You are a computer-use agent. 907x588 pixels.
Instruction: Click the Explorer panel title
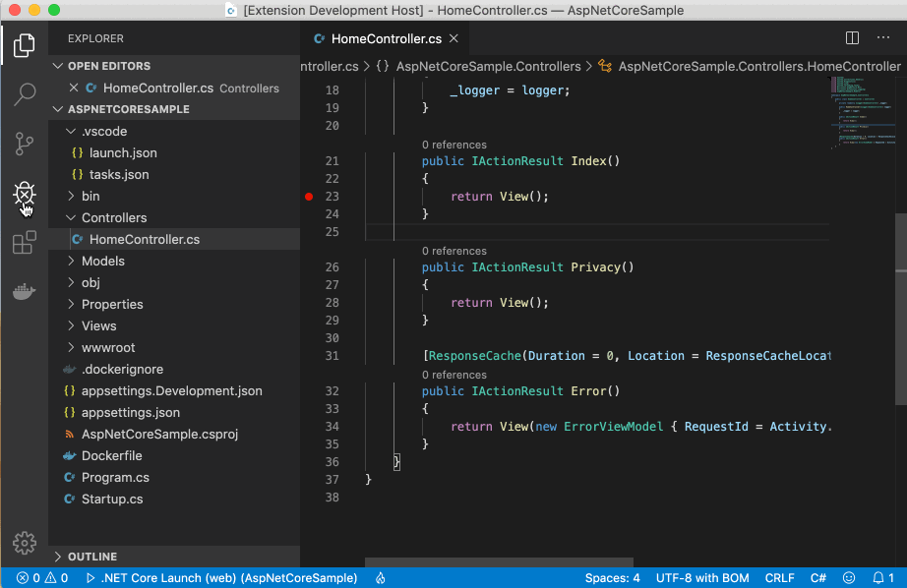point(95,38)
